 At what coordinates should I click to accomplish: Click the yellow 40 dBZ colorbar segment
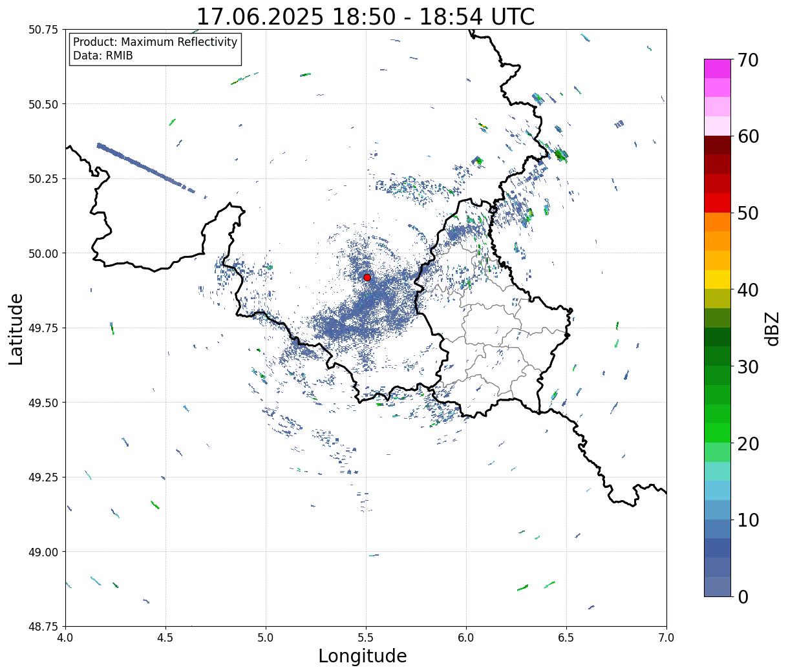(x=717, y=279)
